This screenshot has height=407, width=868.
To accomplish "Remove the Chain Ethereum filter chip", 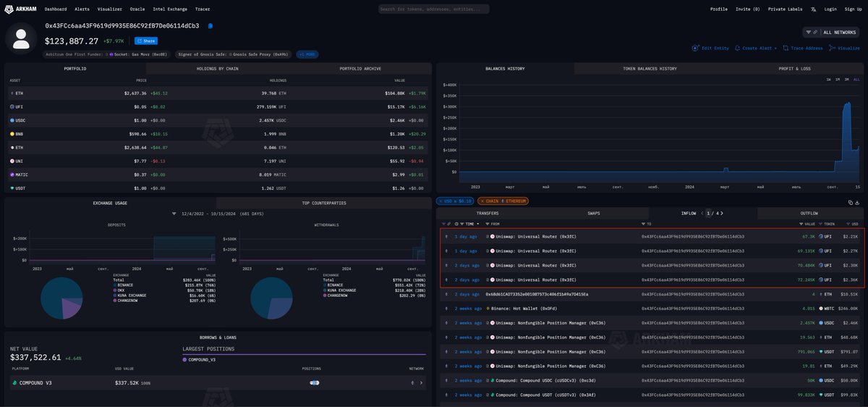I will coord(482,201).
